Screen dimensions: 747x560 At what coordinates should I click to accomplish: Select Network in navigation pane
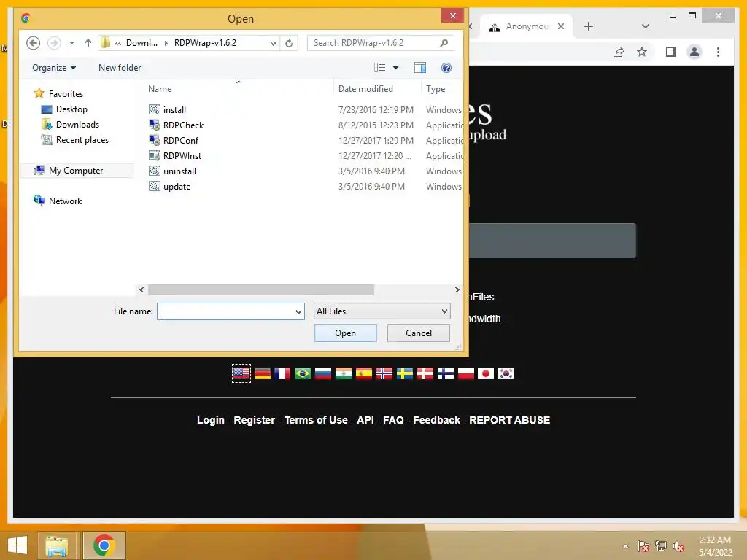coord(65,201)
